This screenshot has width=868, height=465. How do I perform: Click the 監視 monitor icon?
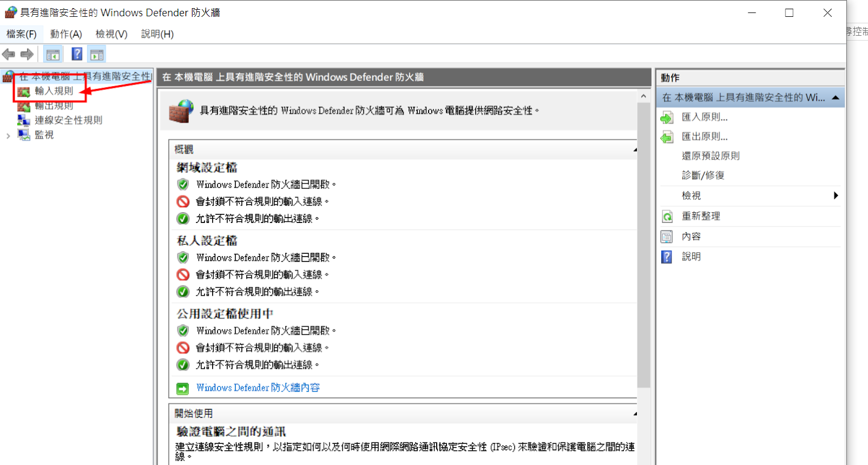coord(23,135)
